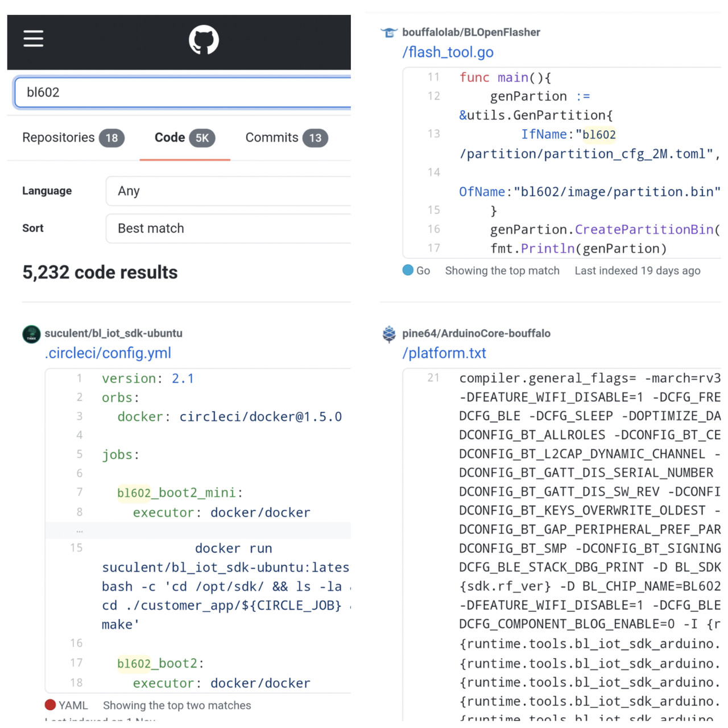Select the Code results tab
Viewport: 728px width, 728px height.
tap(184, 138)
